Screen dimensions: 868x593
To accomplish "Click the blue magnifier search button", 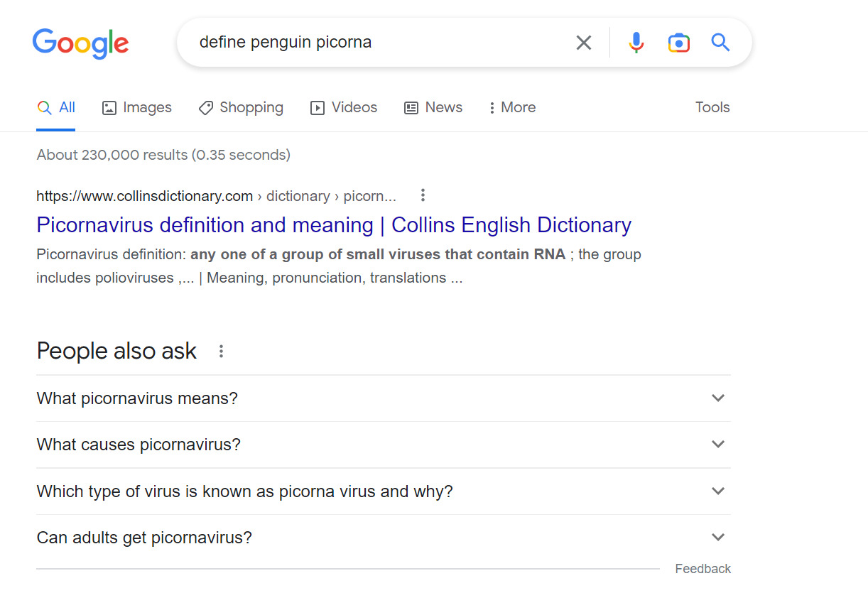I will click(720, 43).
